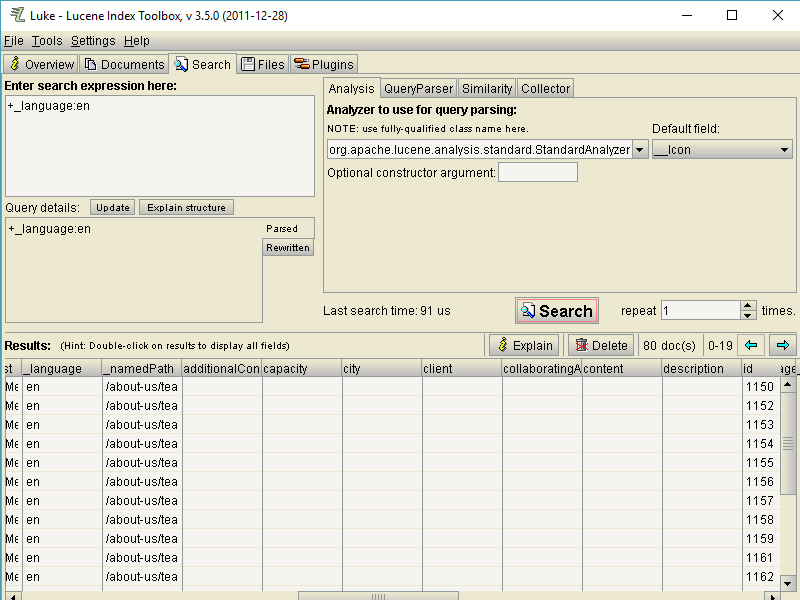
Task: Select the Parsed query view tab
Action: pos(288,229)
